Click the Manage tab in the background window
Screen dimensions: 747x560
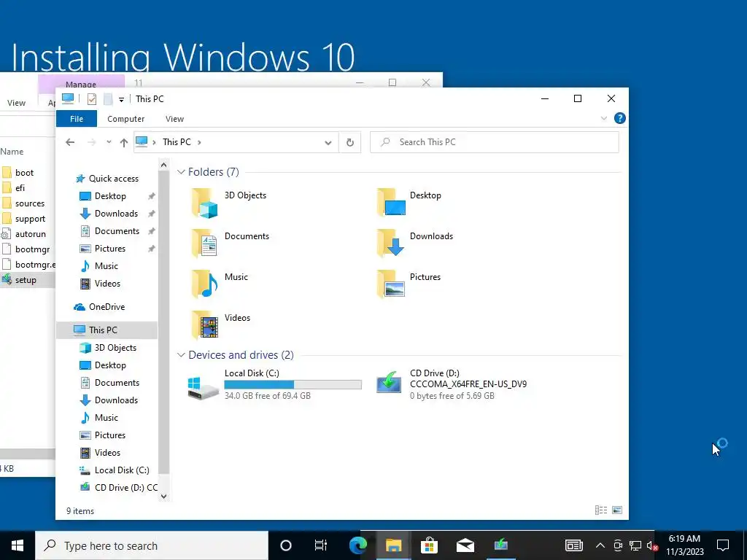pyautogui.click(x=80, y=84)
